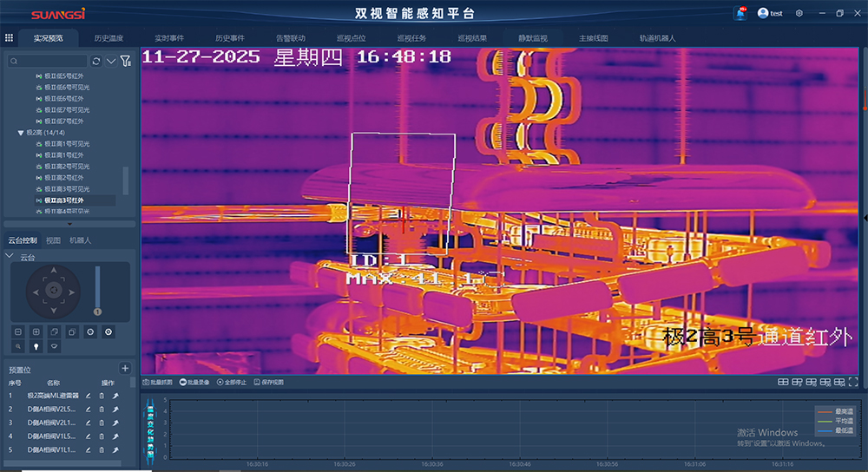Viewport: 868px width, 472px height.
Task: Open the device filter funnel icon
Action: pyautogui.click(x=125, y=61)
